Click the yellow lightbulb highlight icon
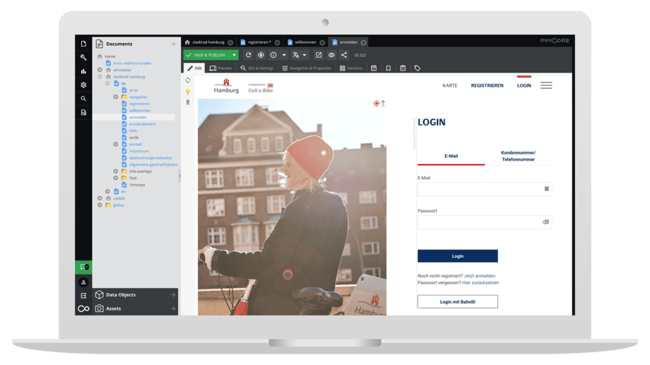The image size is (650, 365). (x=188, y=91)
